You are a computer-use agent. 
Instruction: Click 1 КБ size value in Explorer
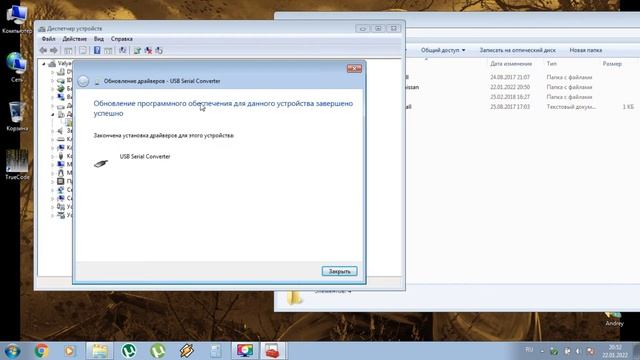click(628, 107)
